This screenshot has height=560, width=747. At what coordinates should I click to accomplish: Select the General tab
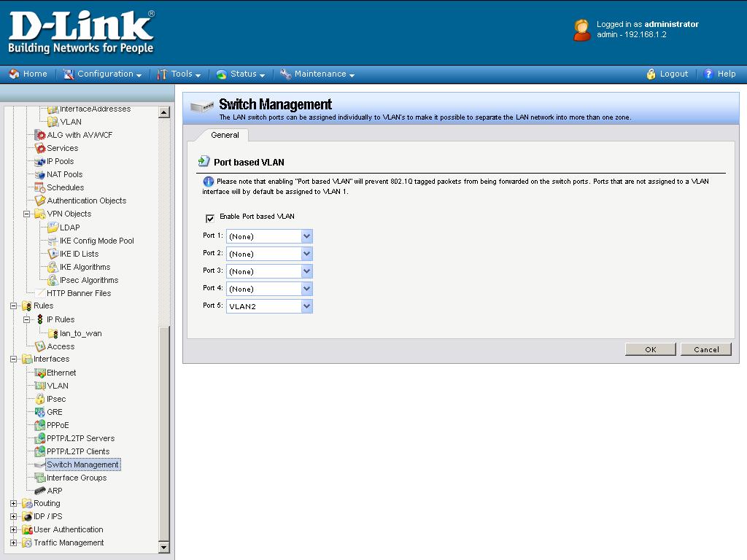pyautogui.click(x=225, y=135)
